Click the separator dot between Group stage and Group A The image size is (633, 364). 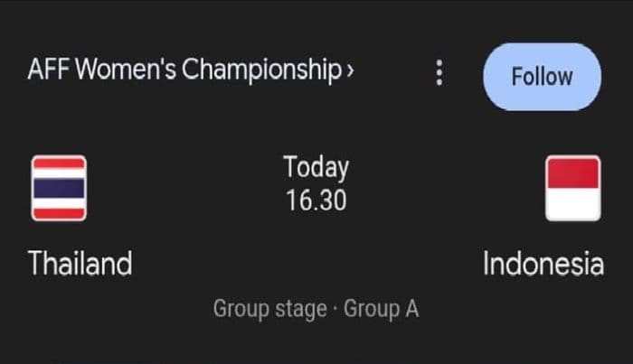point(335,310)
